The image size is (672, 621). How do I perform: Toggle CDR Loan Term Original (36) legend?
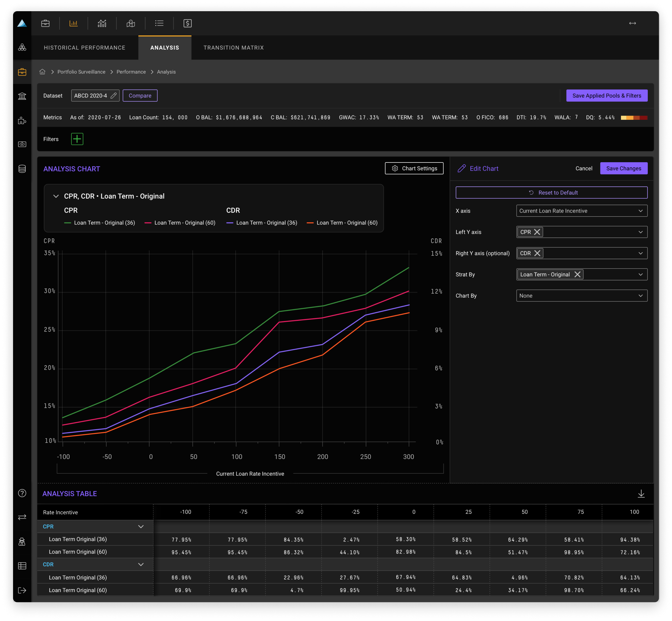point(262,222)
